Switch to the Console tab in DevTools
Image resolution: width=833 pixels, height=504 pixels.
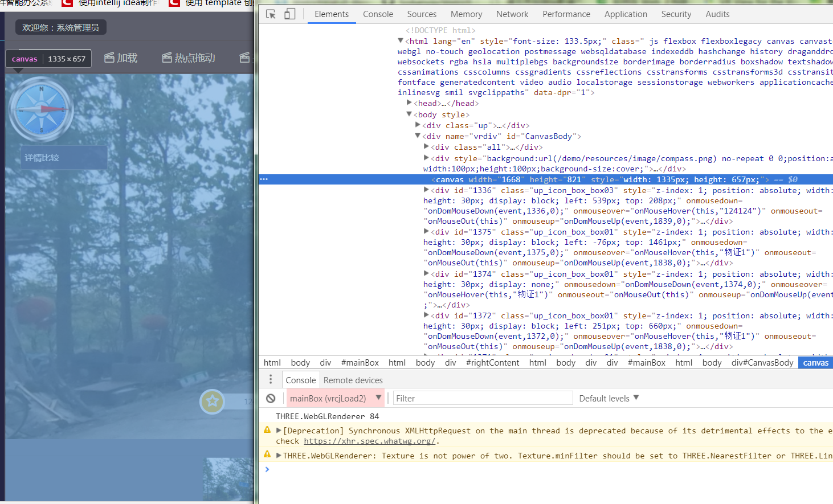tap(378, 14)
